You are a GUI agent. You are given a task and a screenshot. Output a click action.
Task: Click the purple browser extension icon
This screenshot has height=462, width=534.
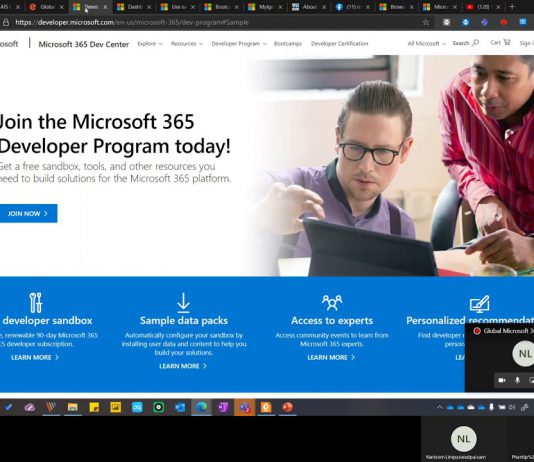(x=485, y=22)
